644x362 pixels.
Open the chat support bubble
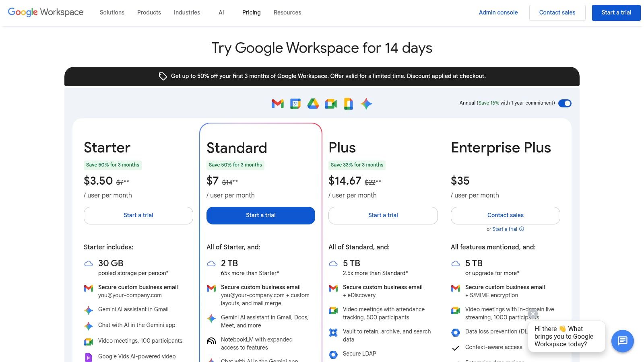click(x=622, y=341)
